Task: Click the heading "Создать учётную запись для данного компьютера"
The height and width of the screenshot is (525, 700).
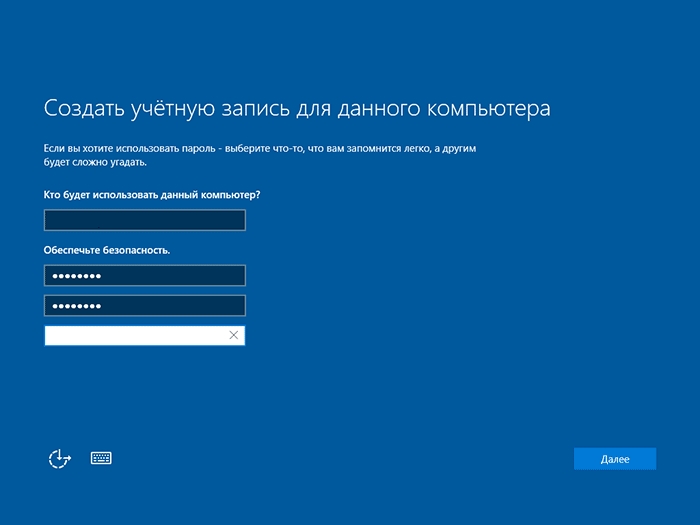Action: coord(296,108)
